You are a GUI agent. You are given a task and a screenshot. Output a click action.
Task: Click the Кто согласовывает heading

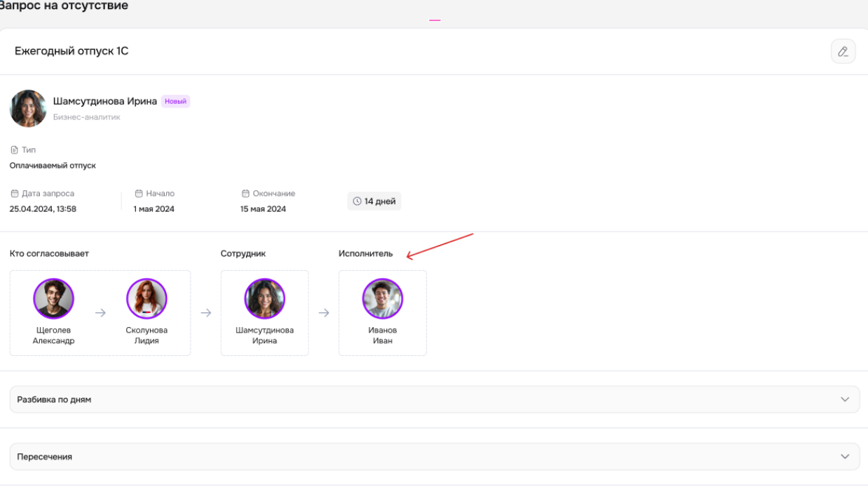point(49,253)
